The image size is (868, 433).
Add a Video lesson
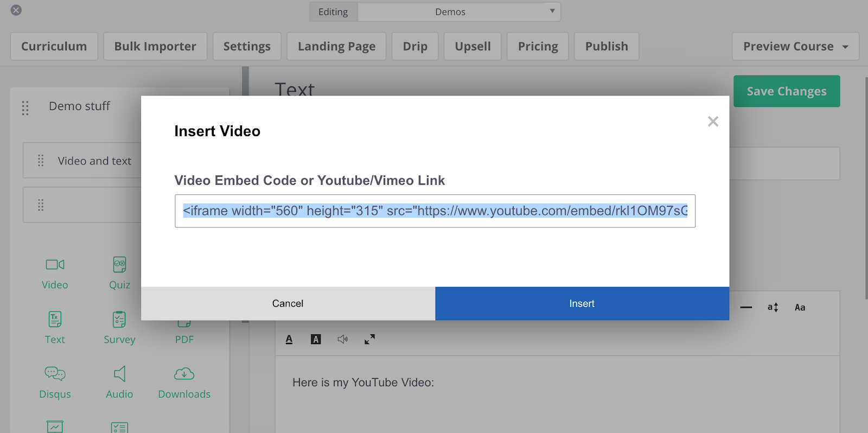coord(55,273)
